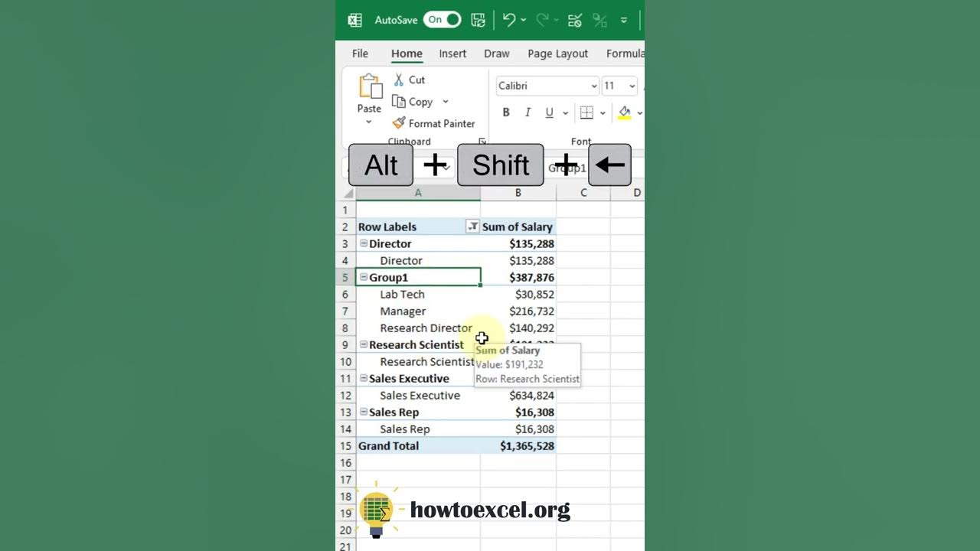Switch to the Formulas tab

[x=625, y=54]
